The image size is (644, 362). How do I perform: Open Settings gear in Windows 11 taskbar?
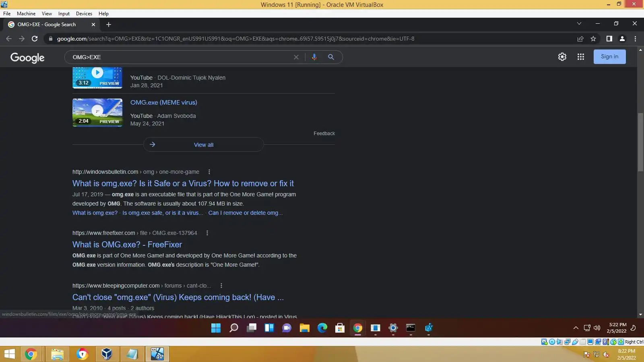(393, 328)
